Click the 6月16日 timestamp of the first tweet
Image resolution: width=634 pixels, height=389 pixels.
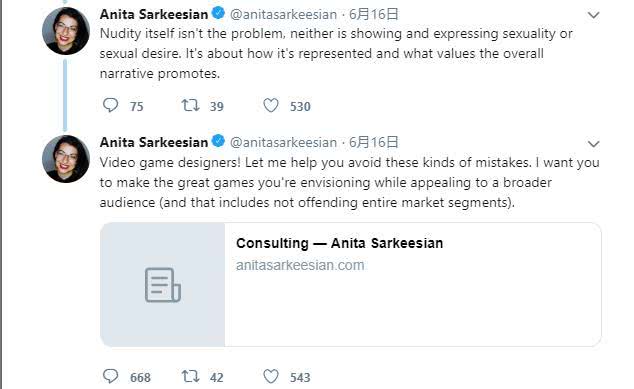point(374,15)
